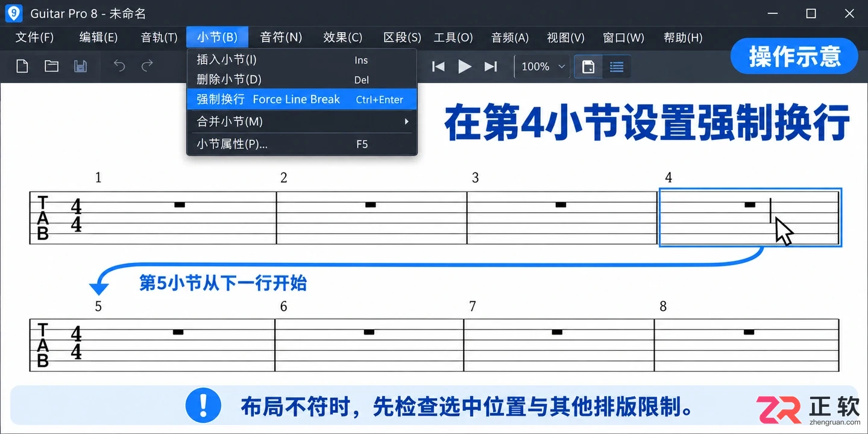Open the 窗口(W) menu

tap(623, 37)
